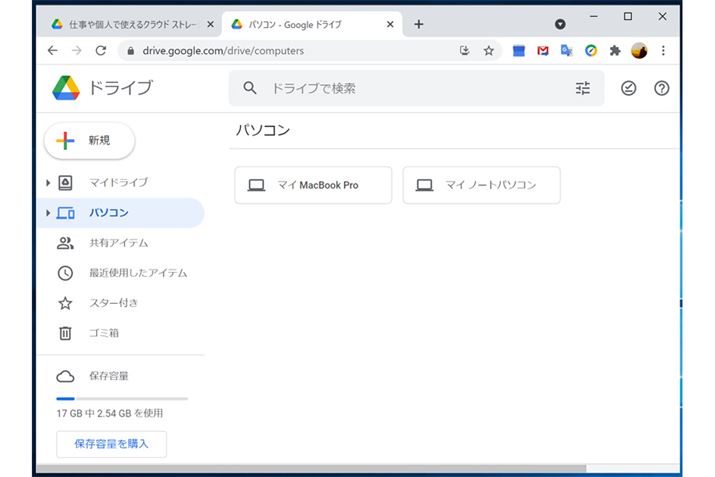Open ゴミ箱 in the sidebar
The width and height of the screenshot is (715, 477).
[x=103, y=333]
